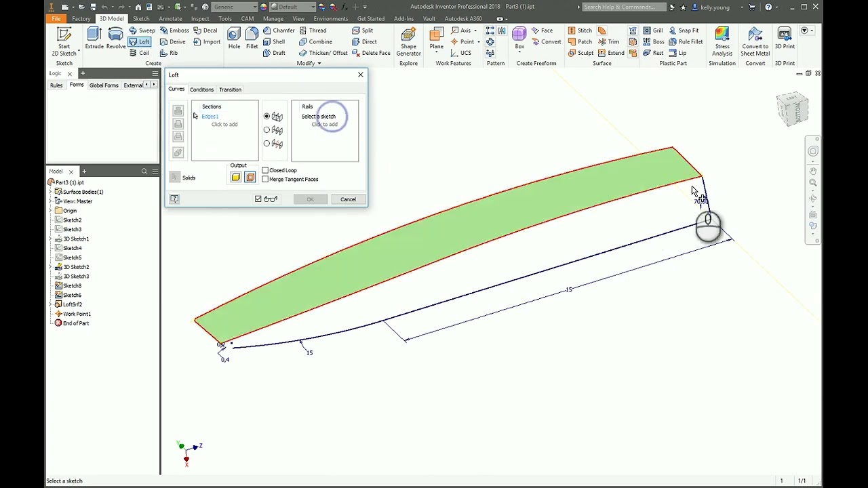Open the Generic material combo box

click(x=235, y=7)
